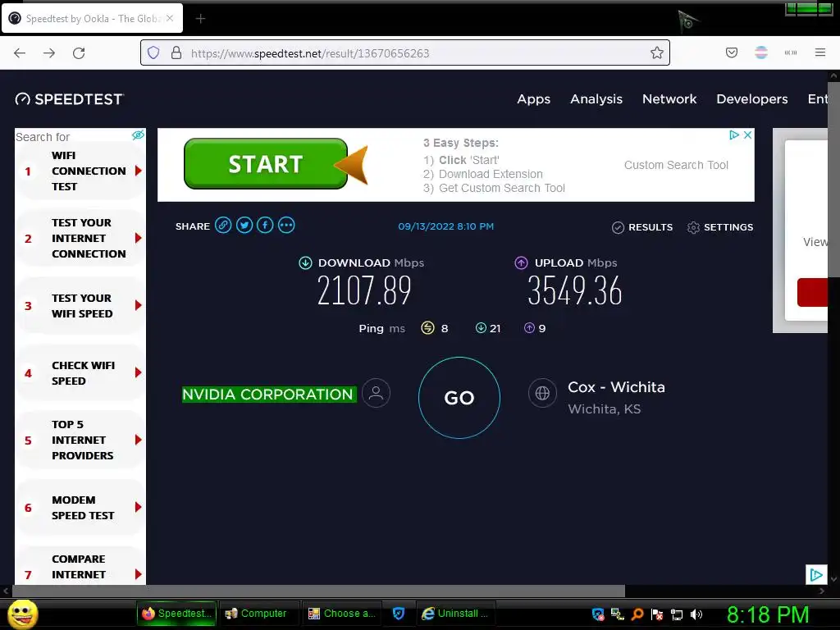The image size is (840, 630).
Task: Open AdChoices icon on banner ad
Action: 734,135
